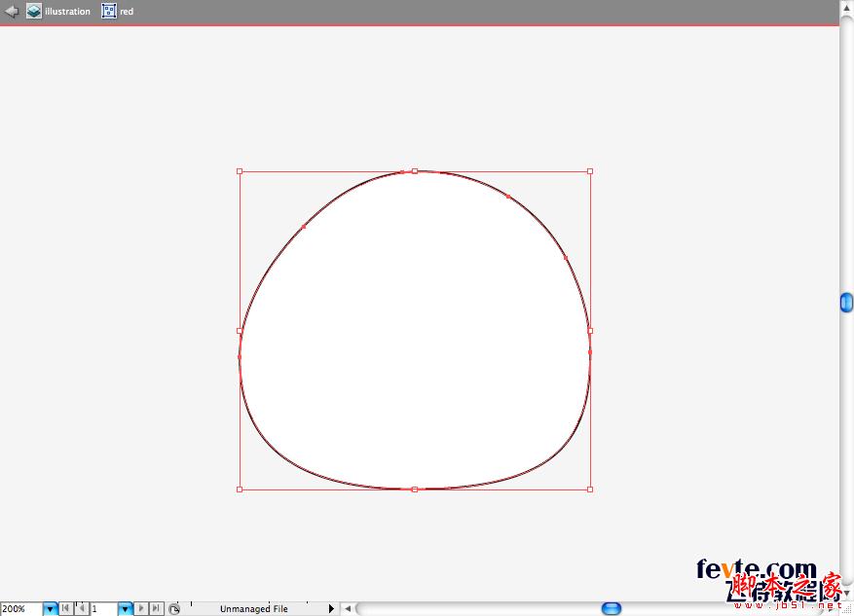The image size is (854, 616).
Task: Select the 'illustration' breadcrumb label
Action: [67, 12]
